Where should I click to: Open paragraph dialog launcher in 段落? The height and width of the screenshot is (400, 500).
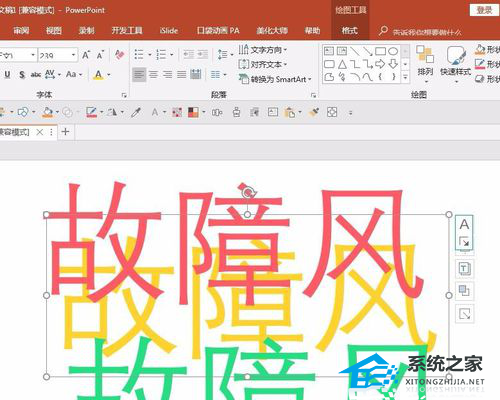point(313,95)
